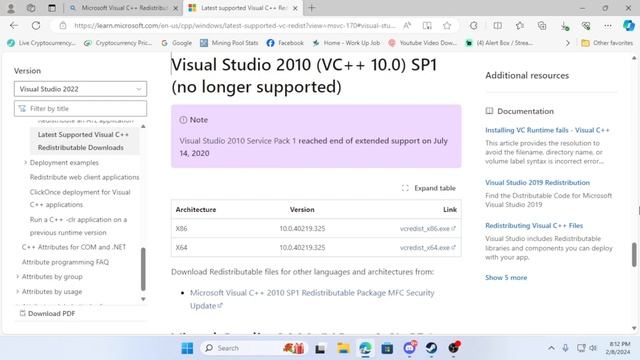Open Steam from taskbar
The image size is (640, 360).
(431, 348)
